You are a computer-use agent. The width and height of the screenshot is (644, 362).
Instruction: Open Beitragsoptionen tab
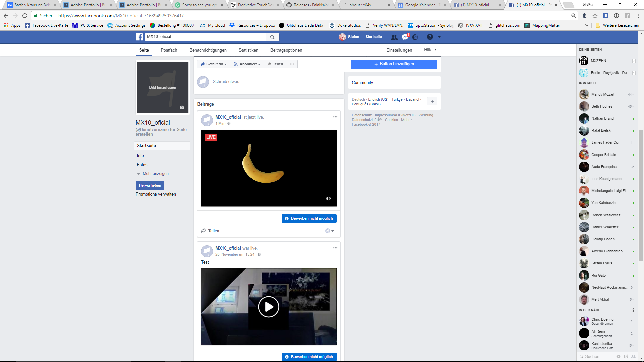point(286,50)
